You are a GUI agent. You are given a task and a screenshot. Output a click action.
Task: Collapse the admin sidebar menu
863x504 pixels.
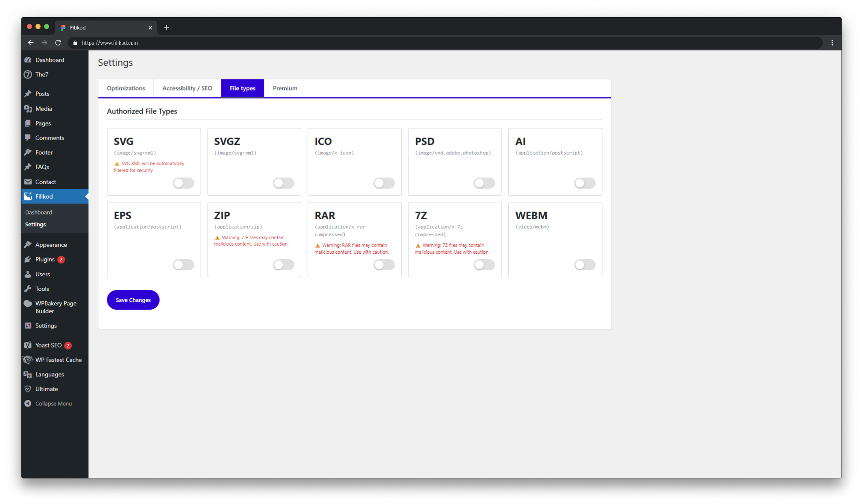pos(54,403)
